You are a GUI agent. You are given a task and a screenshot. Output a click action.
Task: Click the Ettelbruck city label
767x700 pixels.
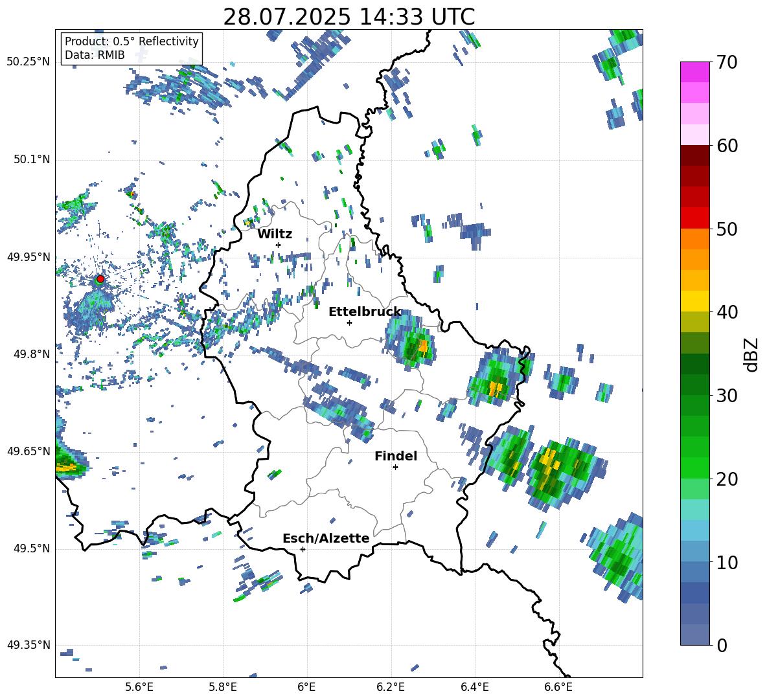pos(365,312)
